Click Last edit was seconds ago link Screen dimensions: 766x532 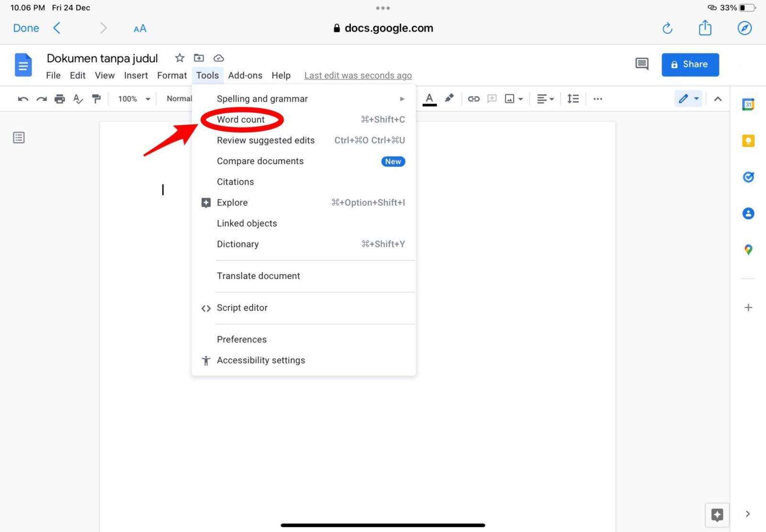(358, 75)
